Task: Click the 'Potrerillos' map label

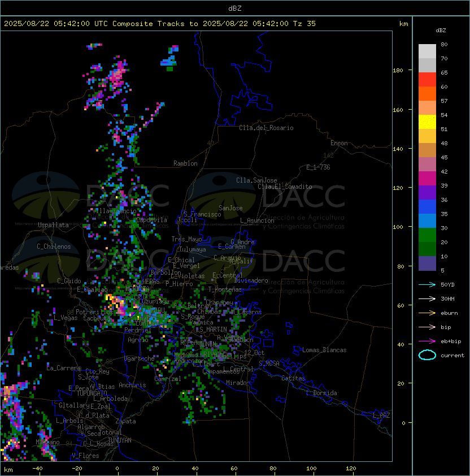Action: pyautogui.click(x=94, y=312)
